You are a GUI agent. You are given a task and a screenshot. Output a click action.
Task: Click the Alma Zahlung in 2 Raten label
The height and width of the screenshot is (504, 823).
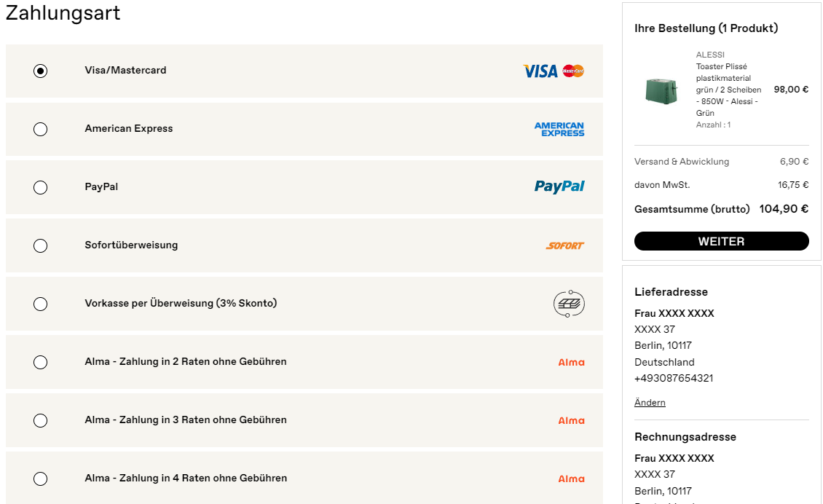point(186,362)
